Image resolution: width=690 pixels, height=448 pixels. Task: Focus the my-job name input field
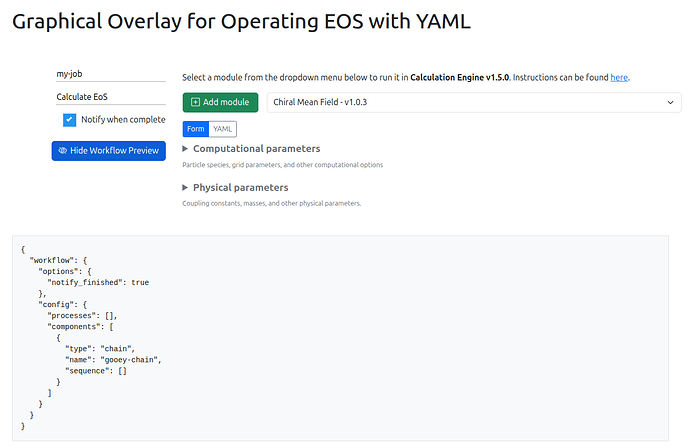tap(110, 74)
